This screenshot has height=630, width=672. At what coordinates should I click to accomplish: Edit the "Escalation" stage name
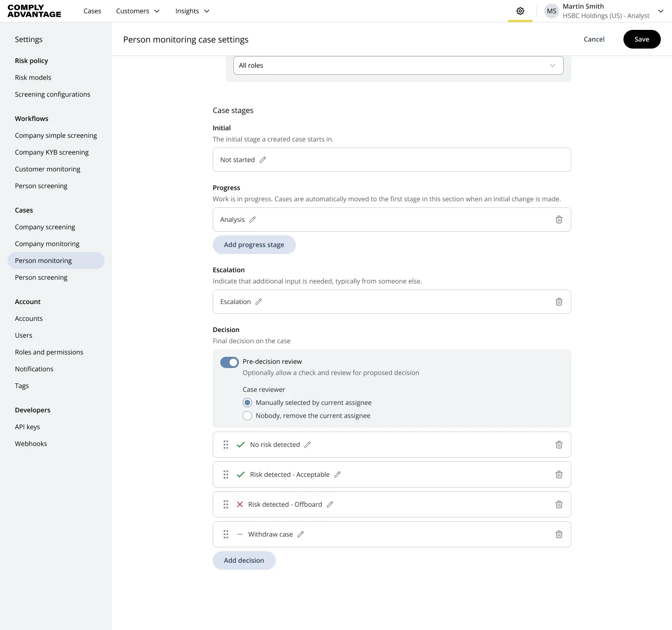(259, 302)
